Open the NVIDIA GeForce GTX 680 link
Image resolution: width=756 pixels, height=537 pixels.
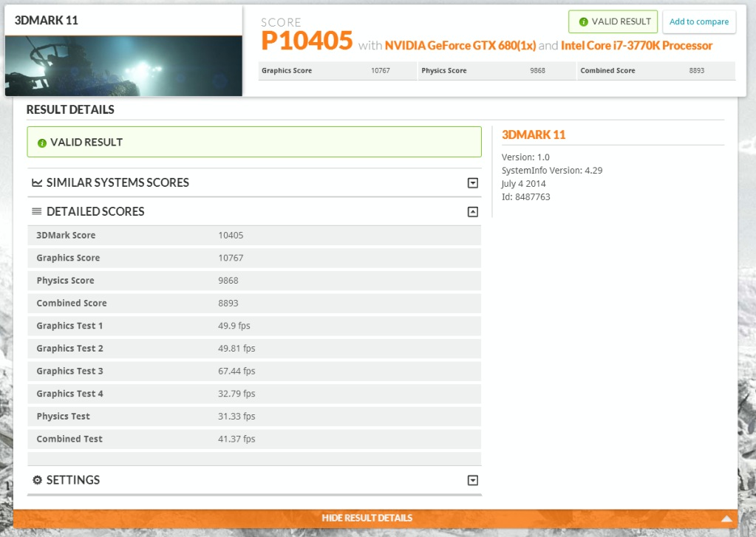[x=460, y=46]
